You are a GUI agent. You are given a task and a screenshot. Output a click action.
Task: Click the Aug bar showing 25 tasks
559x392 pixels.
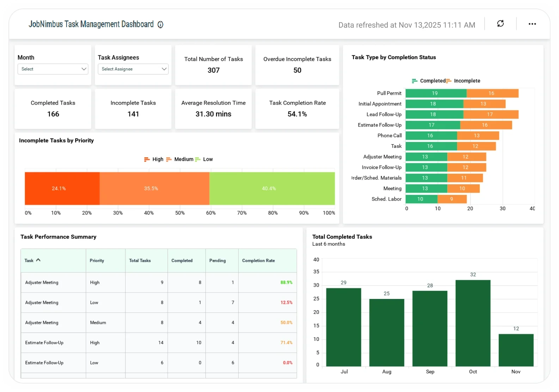(387, 333)
